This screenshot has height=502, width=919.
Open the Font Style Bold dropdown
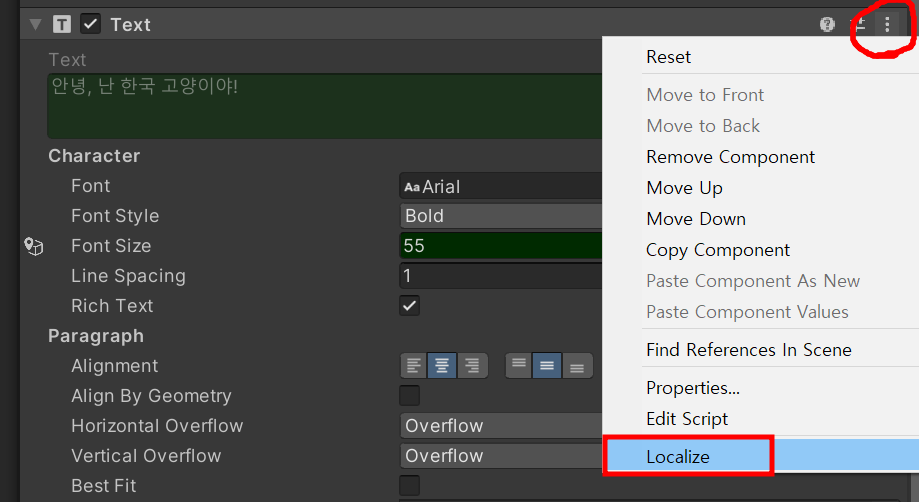coord(501,216)
